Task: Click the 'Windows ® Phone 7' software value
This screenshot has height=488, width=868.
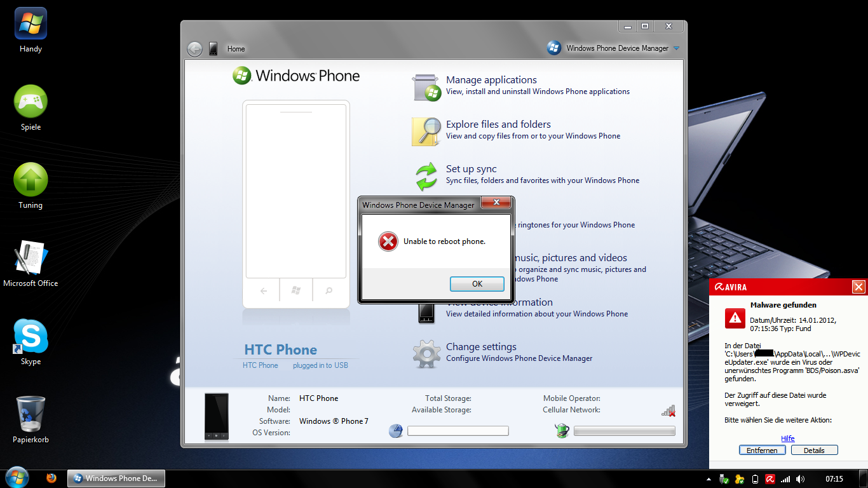Action: 334,421
